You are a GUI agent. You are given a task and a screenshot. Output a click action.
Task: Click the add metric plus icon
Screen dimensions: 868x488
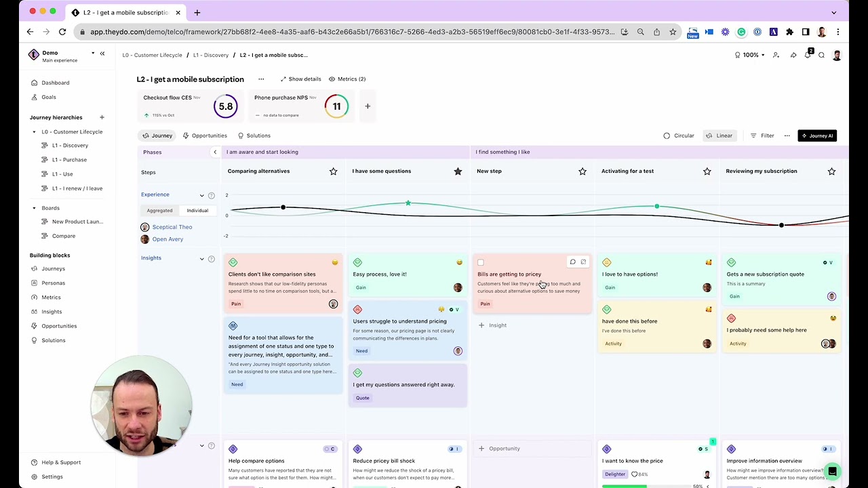click(368, 106)
